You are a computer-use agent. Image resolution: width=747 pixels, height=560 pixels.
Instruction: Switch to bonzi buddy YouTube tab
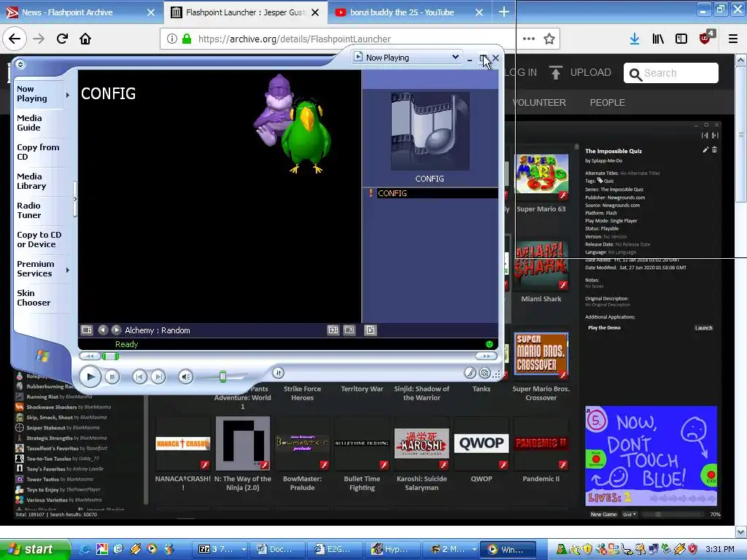(x=409, y=12)
